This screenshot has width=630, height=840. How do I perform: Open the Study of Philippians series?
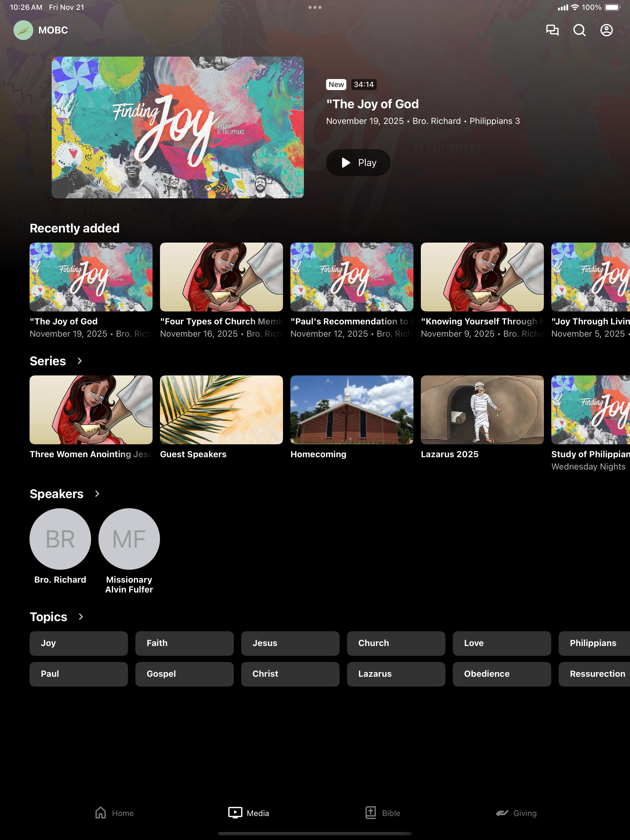pyautogui.click(x=591, y=410)
